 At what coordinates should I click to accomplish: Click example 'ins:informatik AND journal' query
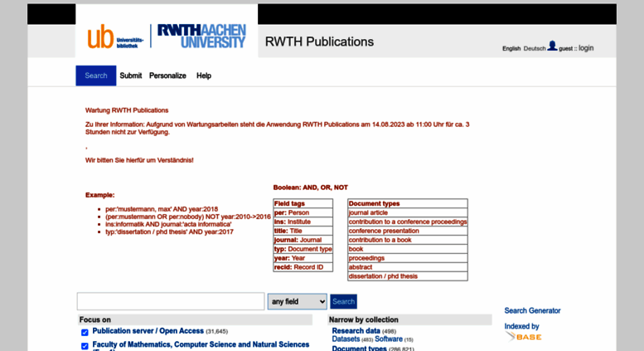click(168, 224)
